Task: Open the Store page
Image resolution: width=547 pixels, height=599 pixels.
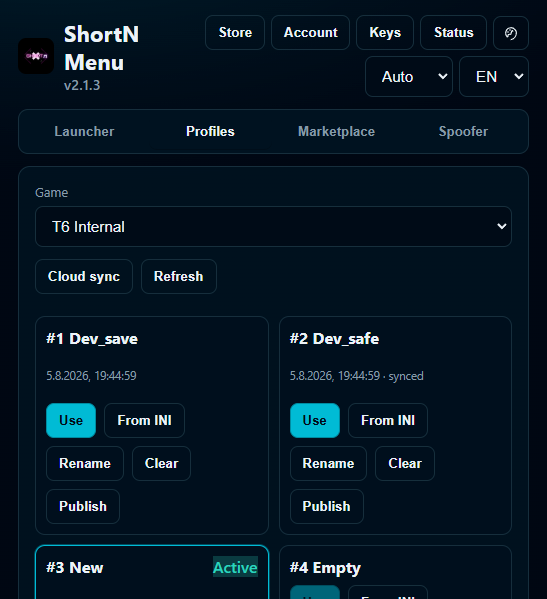Action: [x=235, y=32]
